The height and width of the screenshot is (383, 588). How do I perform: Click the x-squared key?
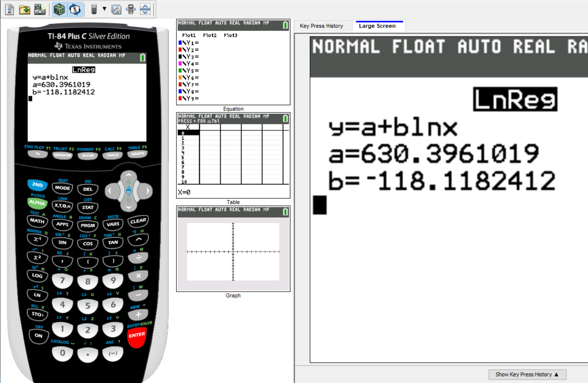[37, 257]
